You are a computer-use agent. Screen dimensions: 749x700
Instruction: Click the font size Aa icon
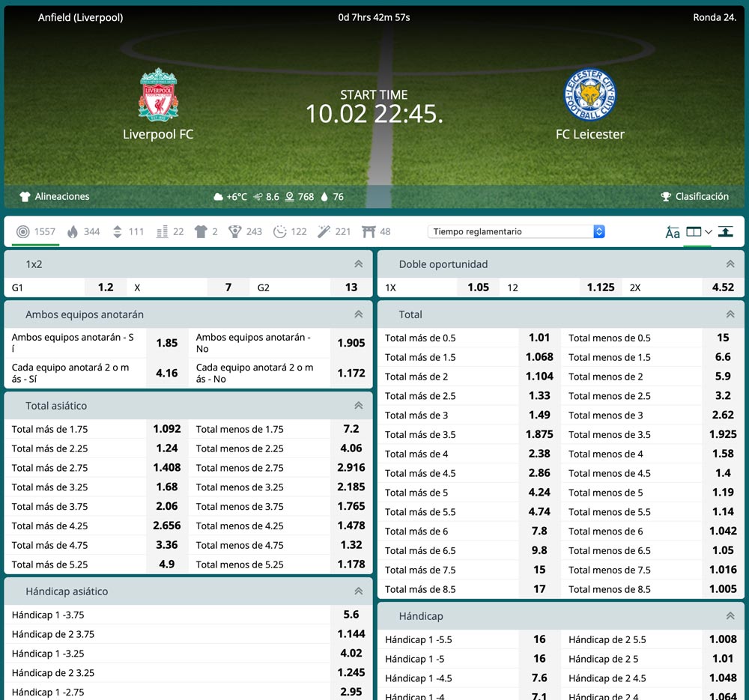(x=673, y=232)
